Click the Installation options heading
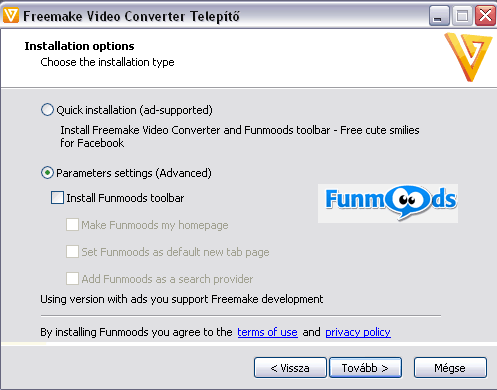This screenshot has width=497, height=390. [79, 46]
